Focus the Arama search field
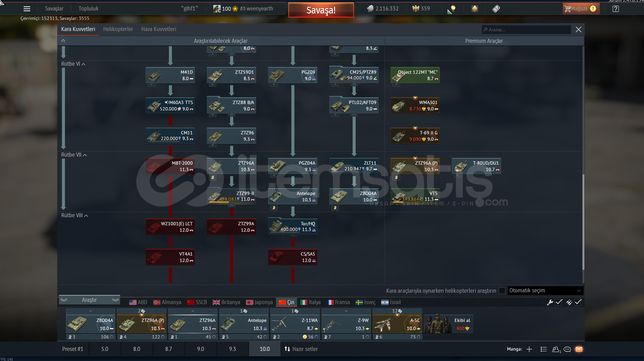Viewport: 644px width, 361px height. coord(526,30)
